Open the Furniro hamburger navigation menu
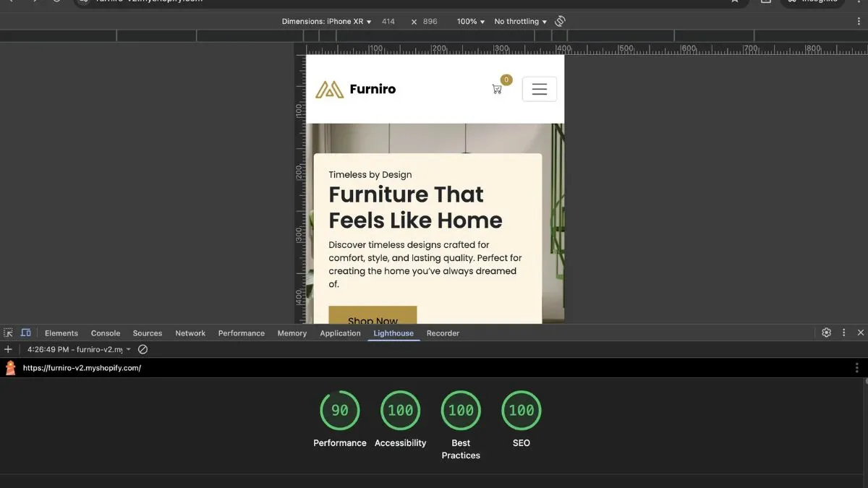The width and height of the screenshot is (868, 488). click(540, 89)
